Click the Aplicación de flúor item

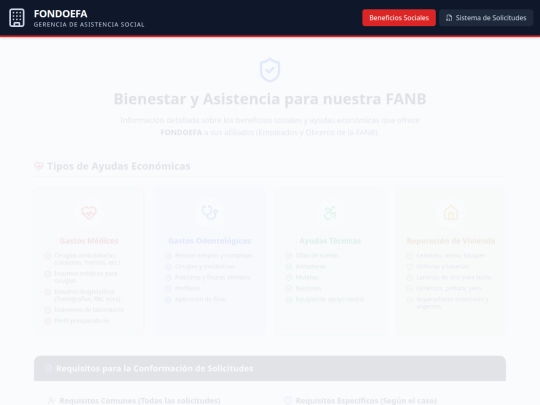point(200,299)
